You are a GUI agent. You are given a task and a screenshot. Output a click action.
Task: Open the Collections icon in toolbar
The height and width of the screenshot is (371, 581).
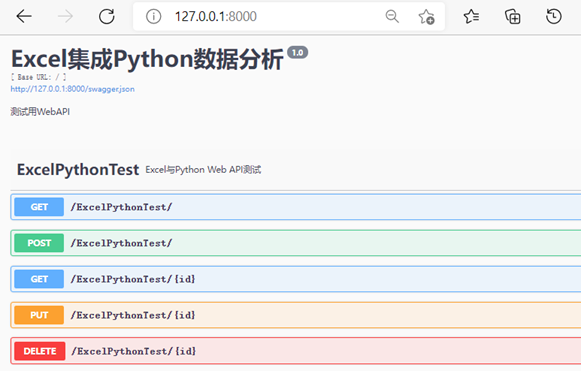[513, 17]
